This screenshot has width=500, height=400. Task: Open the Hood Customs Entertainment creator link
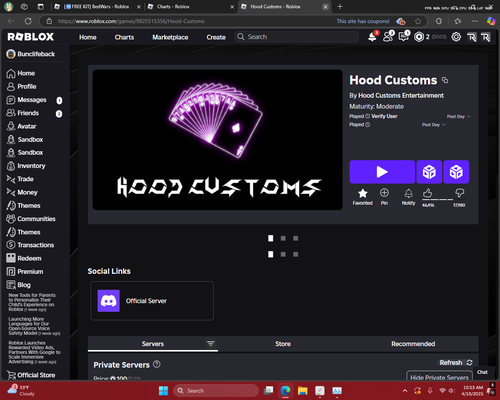[x=401, y=95]
